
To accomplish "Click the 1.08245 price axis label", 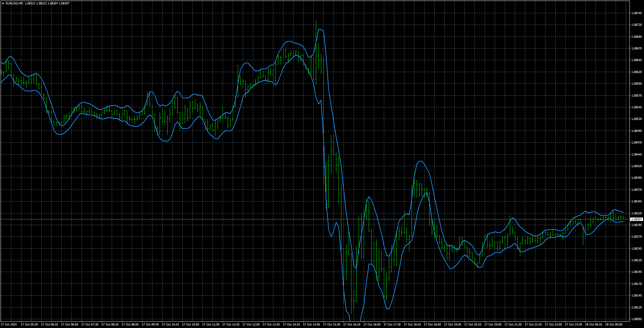I will (637, 248).
